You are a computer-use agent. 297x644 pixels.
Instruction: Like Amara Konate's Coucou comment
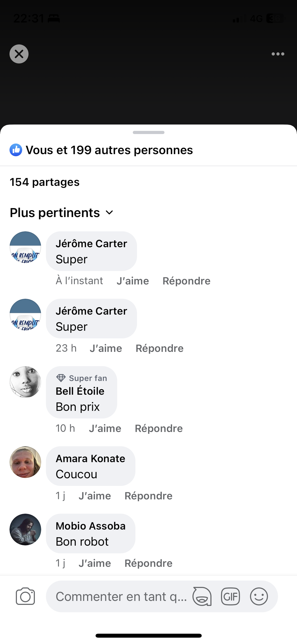click(95, 496)
